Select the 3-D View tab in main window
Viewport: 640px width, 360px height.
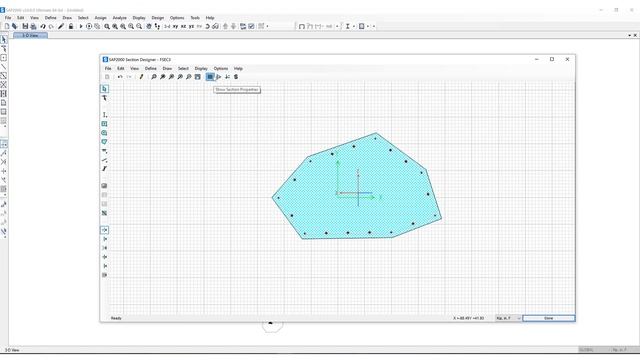31,36
